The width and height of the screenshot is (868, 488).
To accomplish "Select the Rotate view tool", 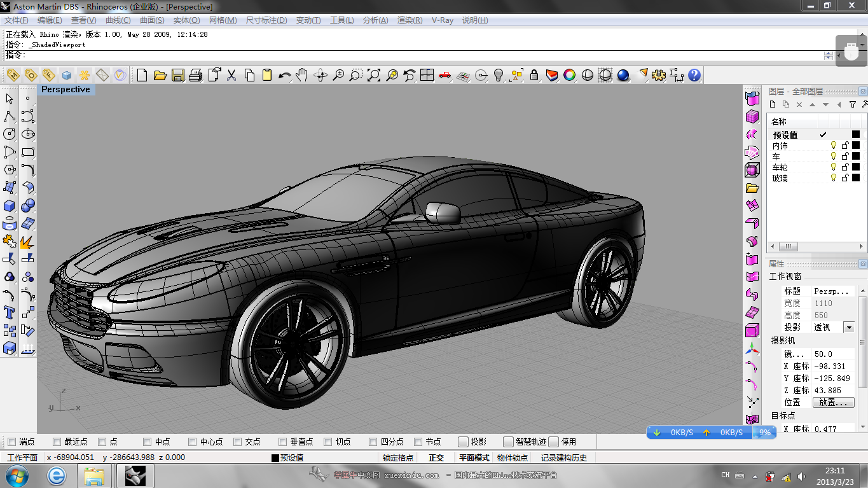I will [x=320, y=75].
